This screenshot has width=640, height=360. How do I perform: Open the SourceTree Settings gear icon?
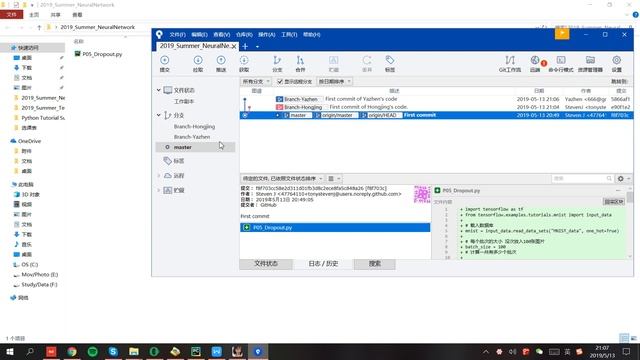617,64
